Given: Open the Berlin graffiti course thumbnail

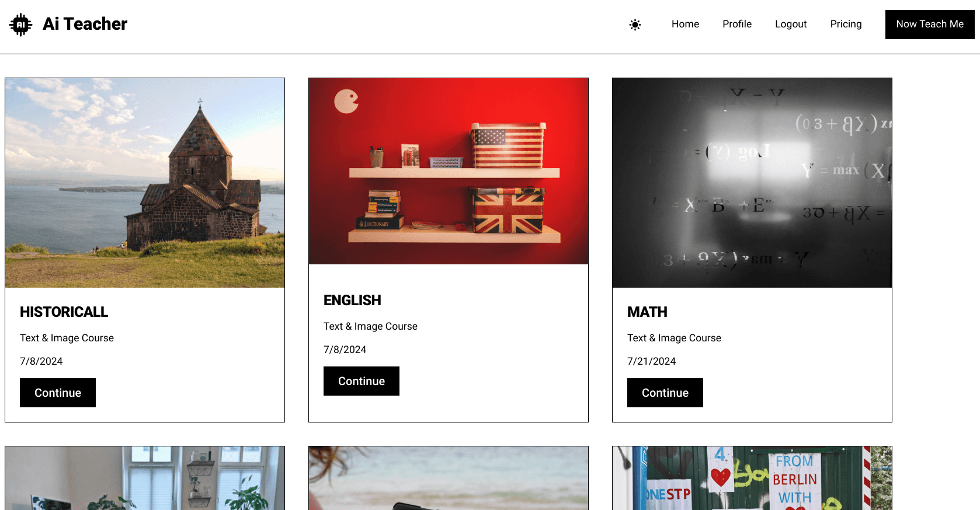Looking at the screenshot, I should point(752,478).
